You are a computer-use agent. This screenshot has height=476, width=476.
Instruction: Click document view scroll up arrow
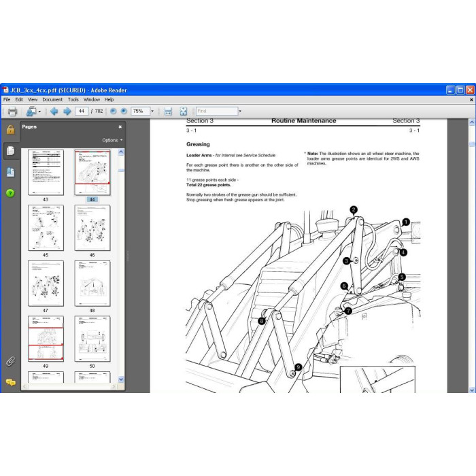coord(472,122)
